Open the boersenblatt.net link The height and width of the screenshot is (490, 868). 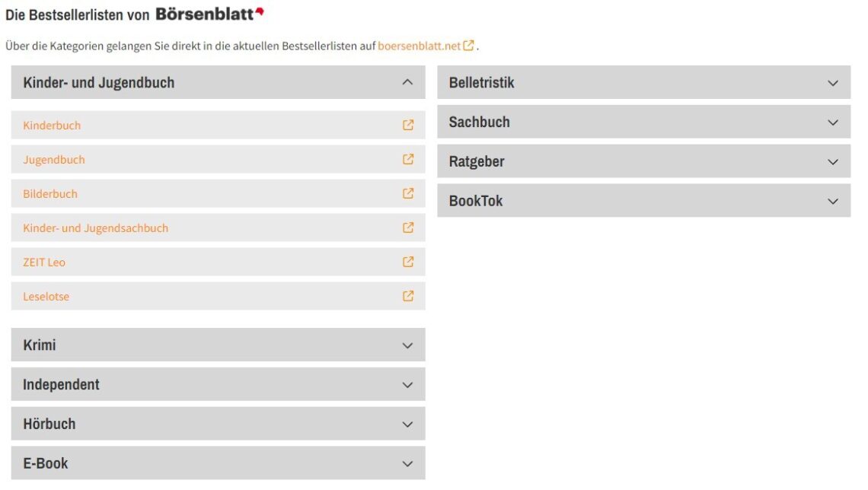[420, 46]
